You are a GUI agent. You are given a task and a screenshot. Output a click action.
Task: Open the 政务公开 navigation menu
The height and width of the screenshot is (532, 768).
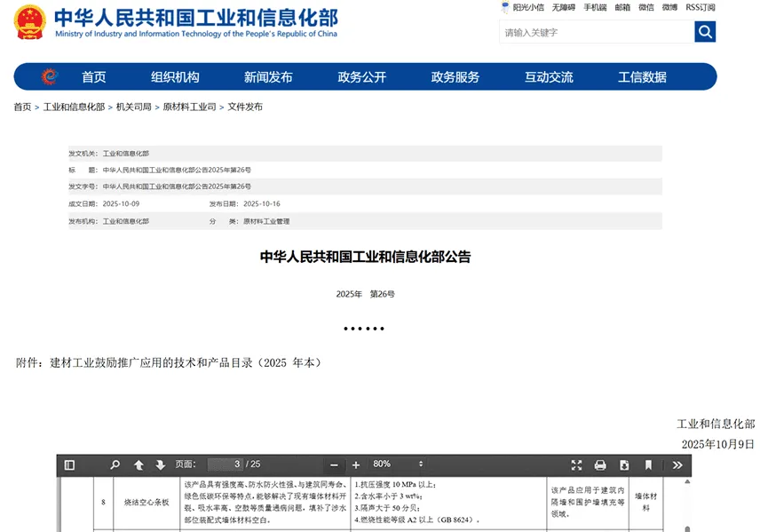361,77
